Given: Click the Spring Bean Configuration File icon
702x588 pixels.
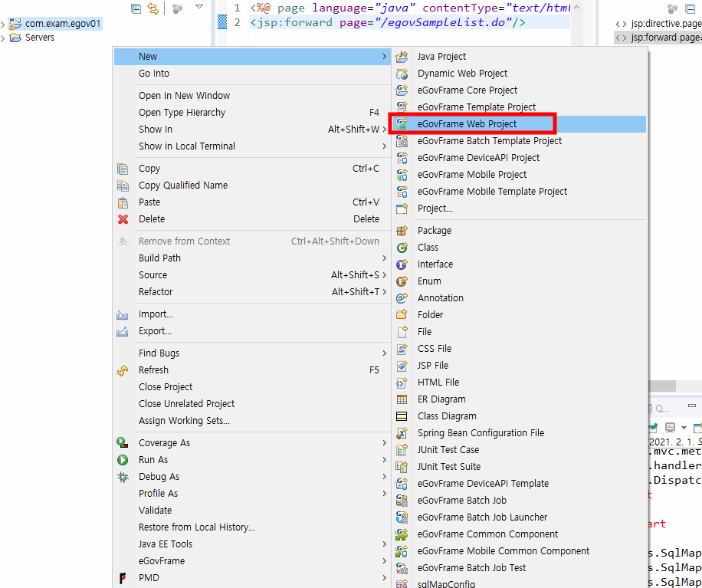Looking at the screenshot, I should (402, 433).
